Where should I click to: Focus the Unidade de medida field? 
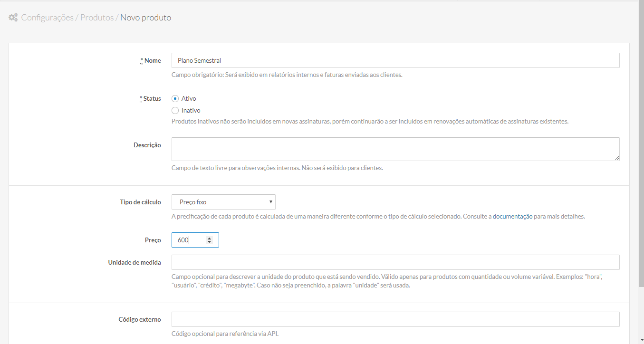click(395, 262)
